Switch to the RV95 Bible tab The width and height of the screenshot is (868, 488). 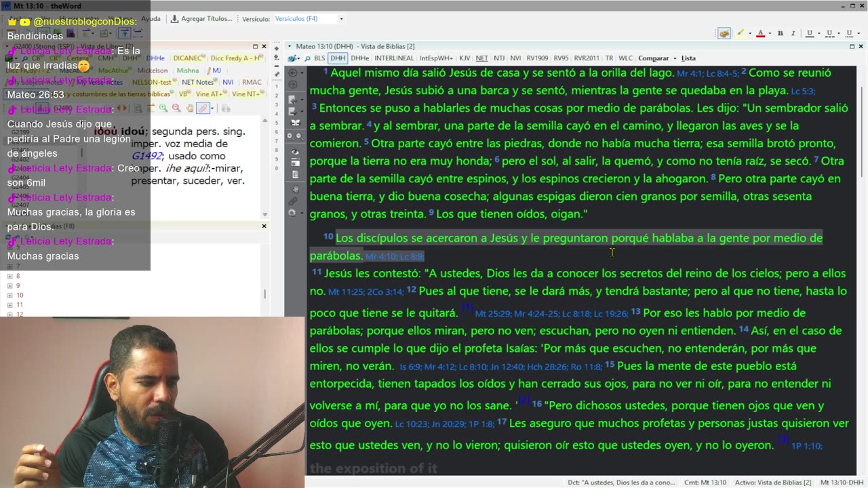(x=561, y=58)
